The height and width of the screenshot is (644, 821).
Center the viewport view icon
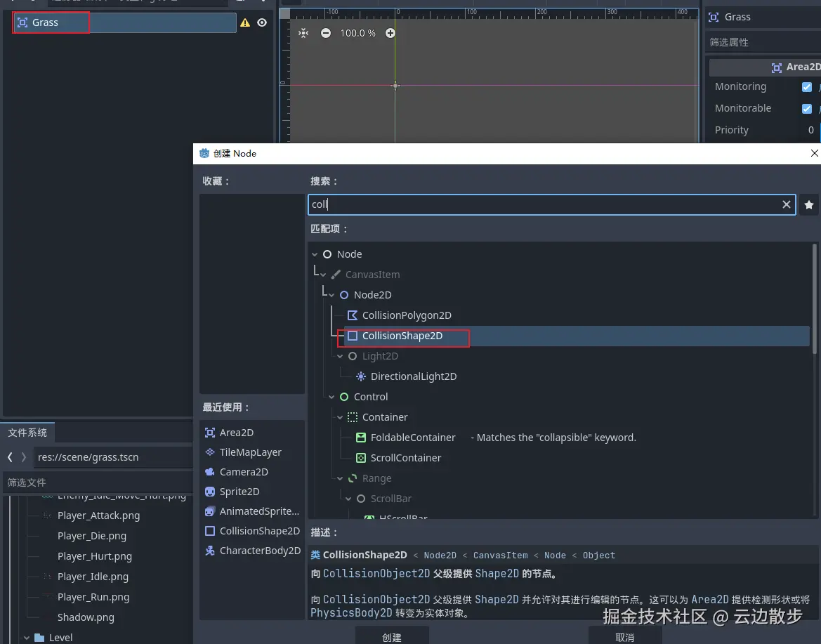pyautogui.click(x=303, y=33)
